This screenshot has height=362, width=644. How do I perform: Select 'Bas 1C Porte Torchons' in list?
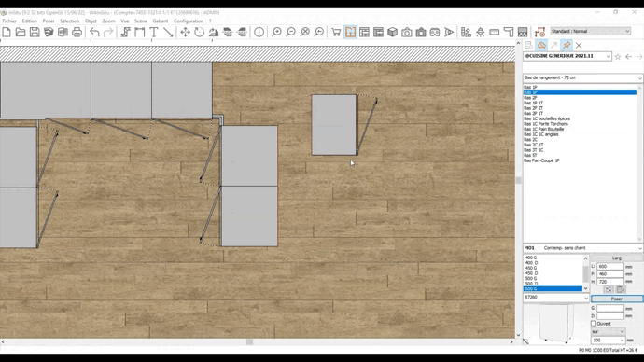point(546,124)
